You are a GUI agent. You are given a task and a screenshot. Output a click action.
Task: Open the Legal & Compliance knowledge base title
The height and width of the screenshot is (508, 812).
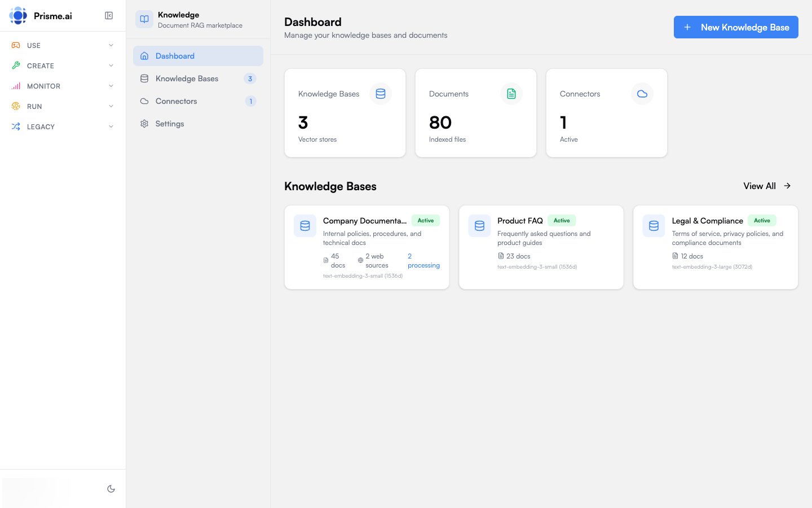(x=707, y=221)
